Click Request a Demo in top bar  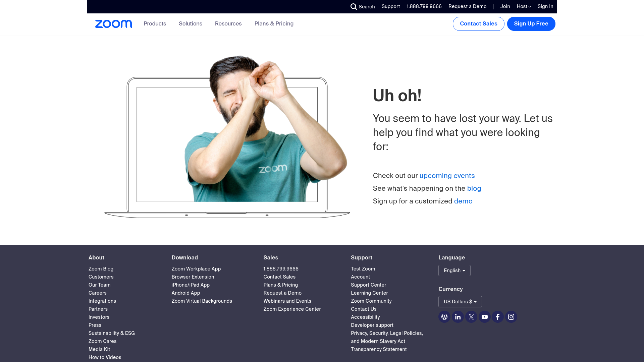pyautogui.click(x=468, y=6)
